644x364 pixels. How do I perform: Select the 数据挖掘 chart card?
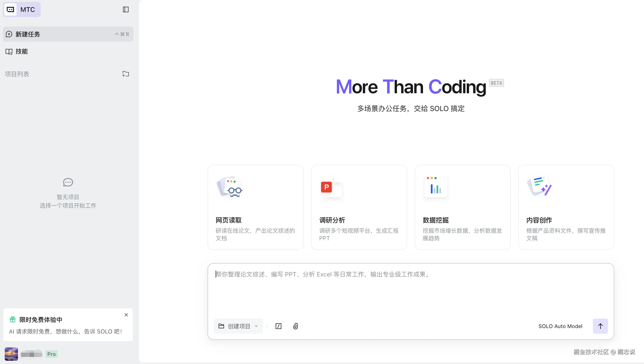462,207
